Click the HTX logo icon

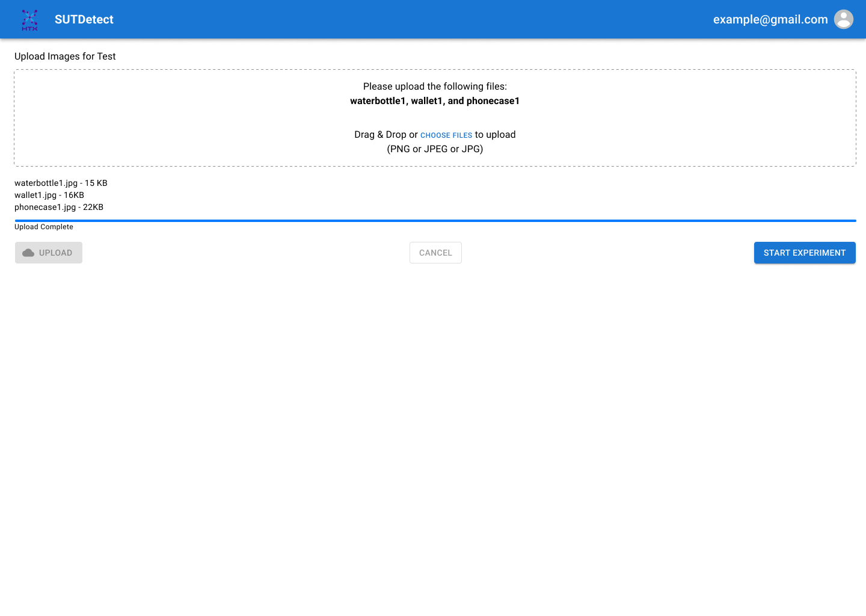click(x=29, y=20)
